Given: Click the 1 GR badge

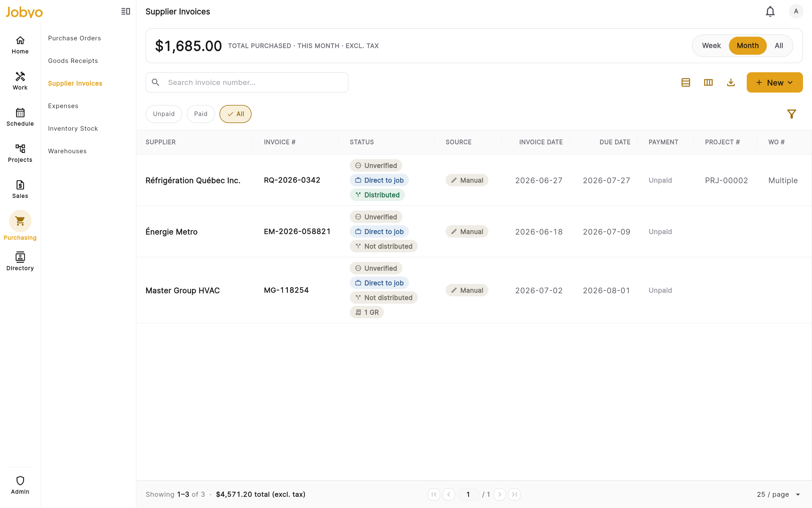Looking at the screenshot, I should pyautogui.click(x=367, y=312).
